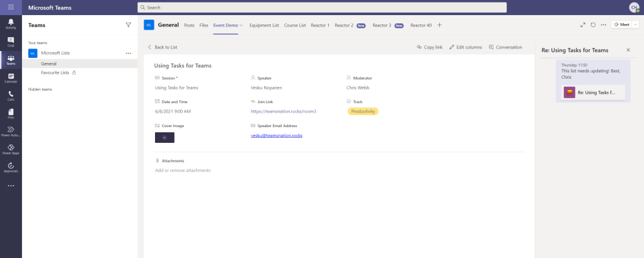Open the Microsoft Teams app launcher grid
The height and width of the screenshot is (258, 644).
coord(11,7)
